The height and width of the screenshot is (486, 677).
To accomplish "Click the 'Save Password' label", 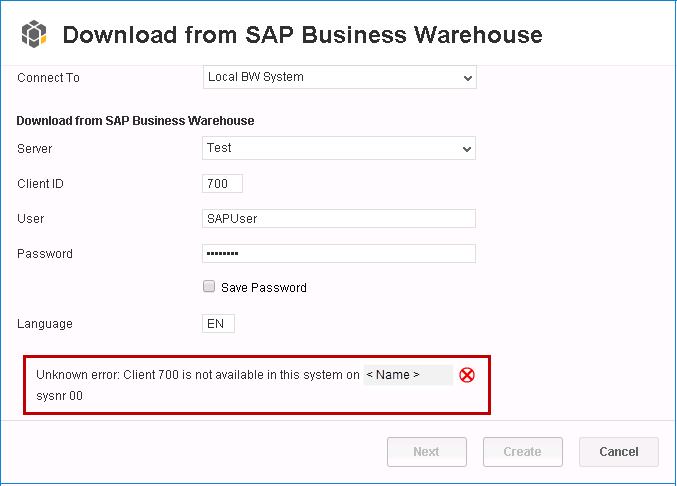I will tap(264, 287).
